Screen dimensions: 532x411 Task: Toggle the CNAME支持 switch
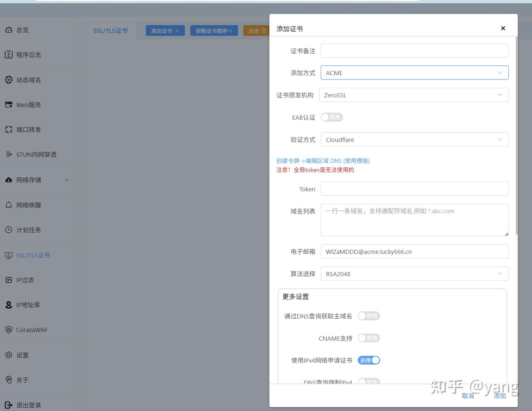click(x=369, y=338)
